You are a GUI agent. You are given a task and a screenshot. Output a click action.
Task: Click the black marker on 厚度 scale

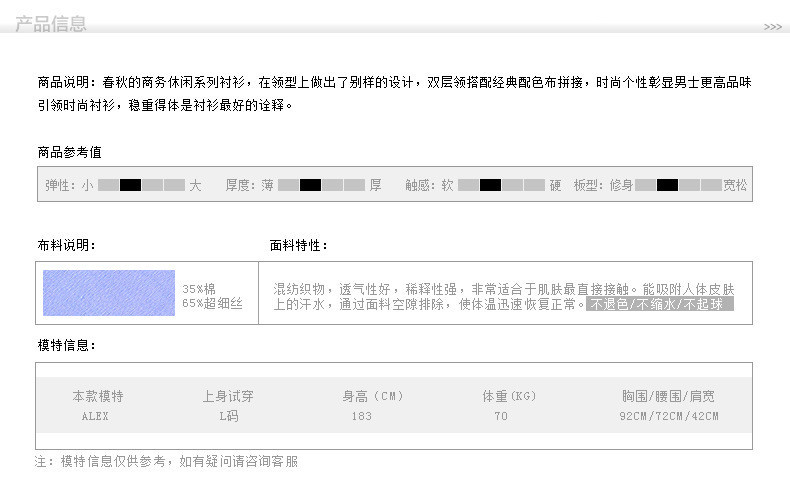tap(310, 185)
